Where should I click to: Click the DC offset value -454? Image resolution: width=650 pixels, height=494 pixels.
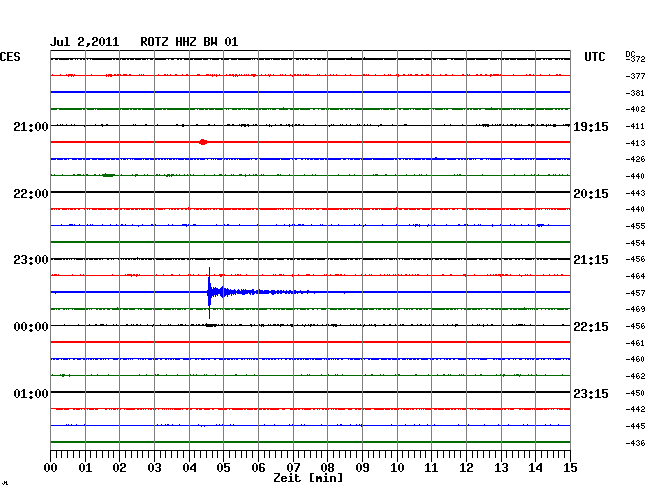coord(635,243)
